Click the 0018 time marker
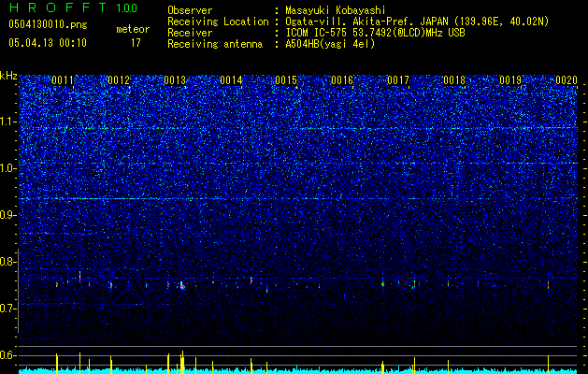 [x=454, y=80]
